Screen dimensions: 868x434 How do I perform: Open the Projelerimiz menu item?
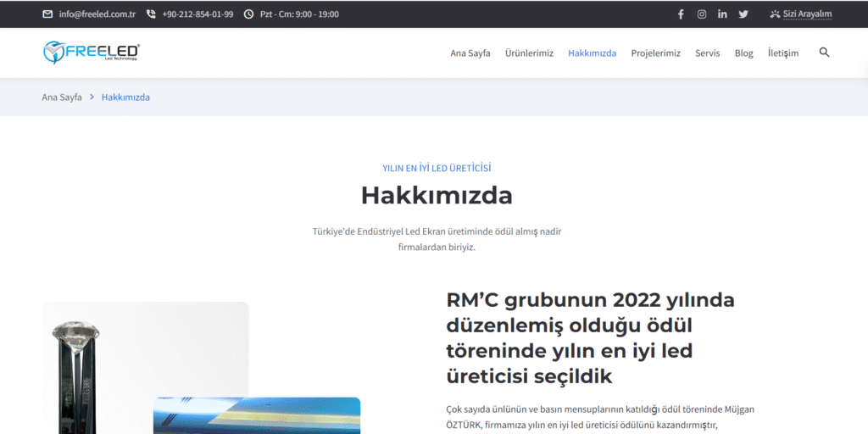coord(656,53)
